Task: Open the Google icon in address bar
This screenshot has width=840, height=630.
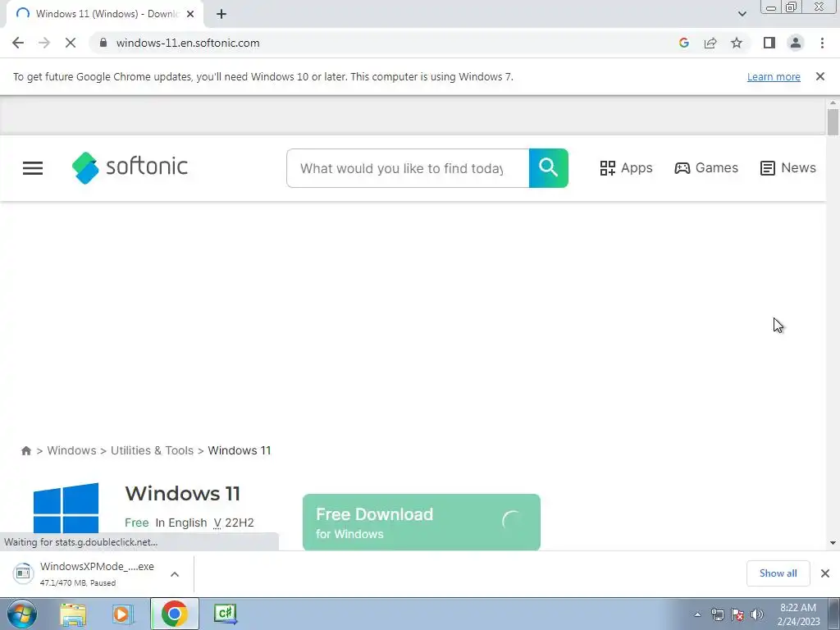Action: click(x=683, y=43)
